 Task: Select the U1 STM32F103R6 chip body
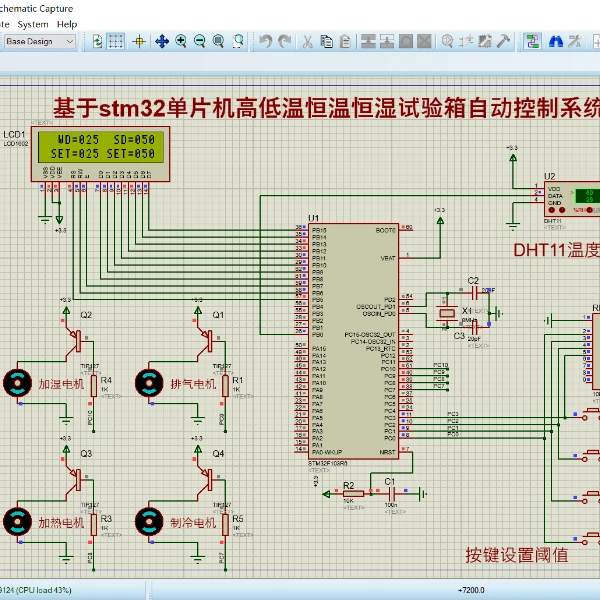coord(353,341)
